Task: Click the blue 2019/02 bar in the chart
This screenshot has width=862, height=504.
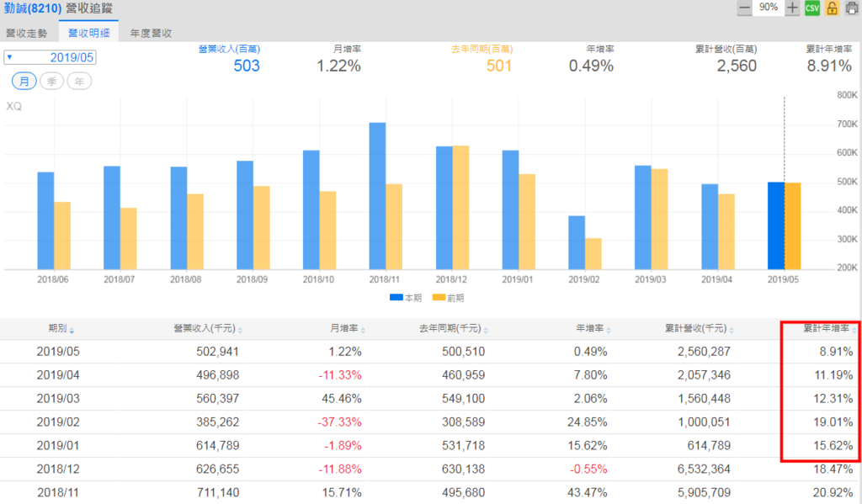Action: tap(577, 242)
